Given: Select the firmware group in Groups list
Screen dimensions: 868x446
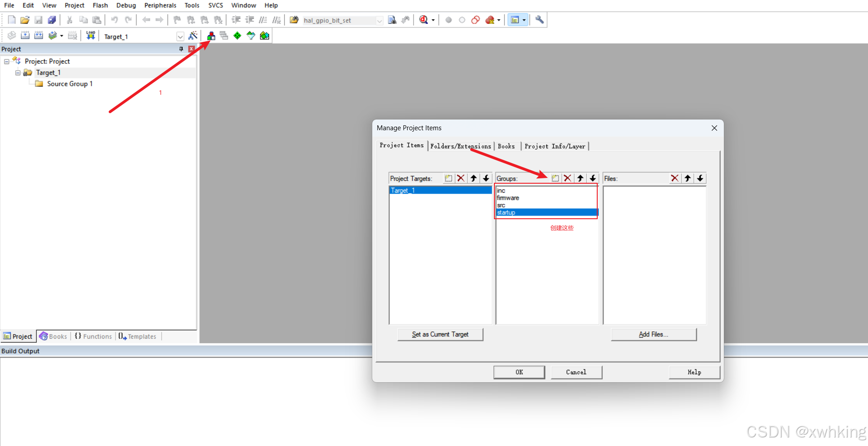Looking at the screenshot, I should click(x=546, y=198).
